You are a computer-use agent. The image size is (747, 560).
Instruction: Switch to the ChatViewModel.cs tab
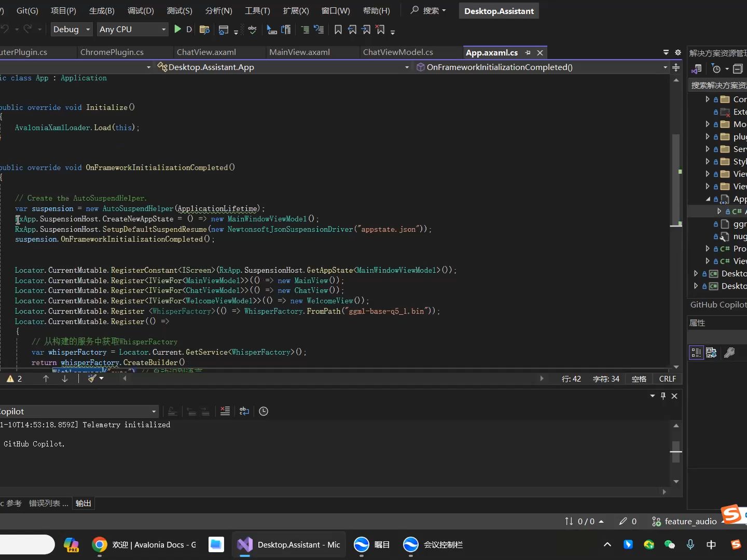(398, 52)
